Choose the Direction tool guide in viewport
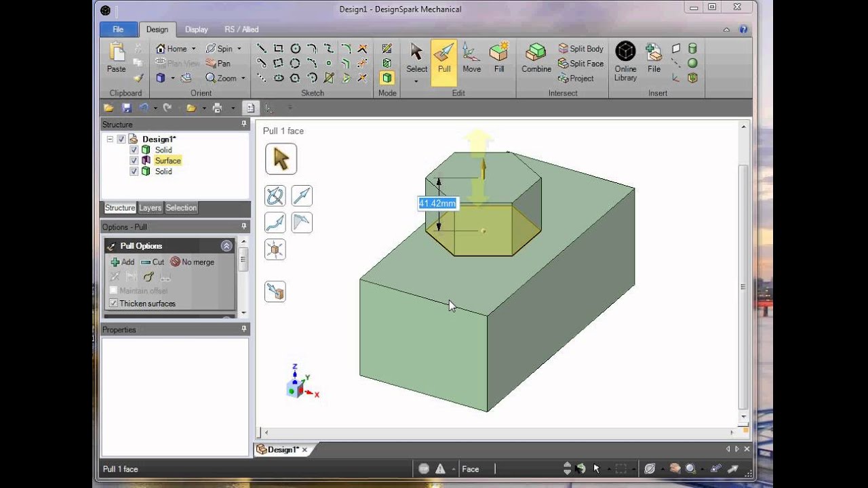This screenshot has width=868, height=488. [x=302, y=196]
